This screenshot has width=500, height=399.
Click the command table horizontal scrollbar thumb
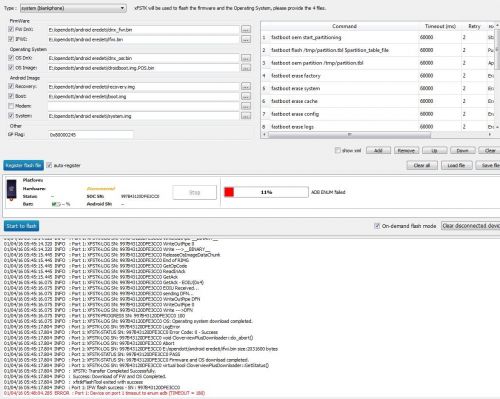[x=349, y=135]
